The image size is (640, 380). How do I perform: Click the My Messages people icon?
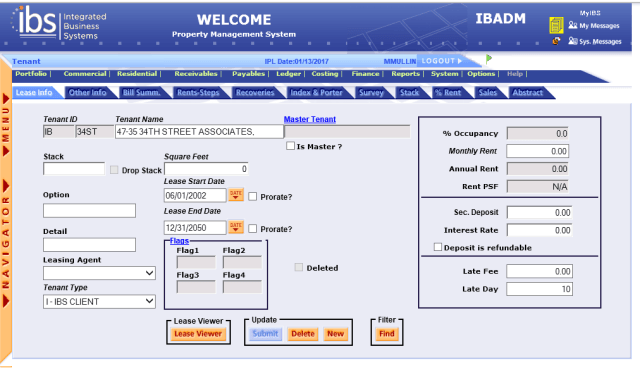[573, 25]
